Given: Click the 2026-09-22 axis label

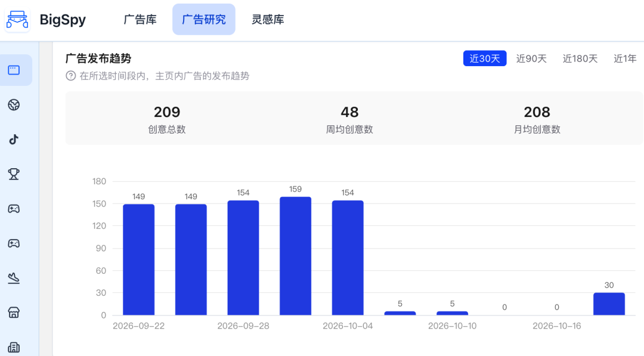Looking at the screenshot, I should pos(139,326).
